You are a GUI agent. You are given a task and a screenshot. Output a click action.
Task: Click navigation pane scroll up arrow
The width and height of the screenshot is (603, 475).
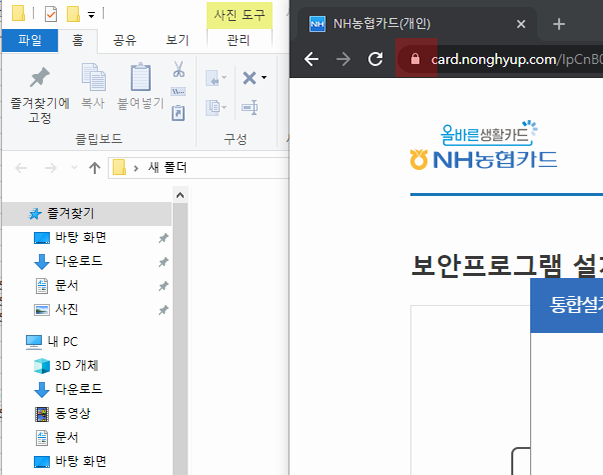click(180, 195)
